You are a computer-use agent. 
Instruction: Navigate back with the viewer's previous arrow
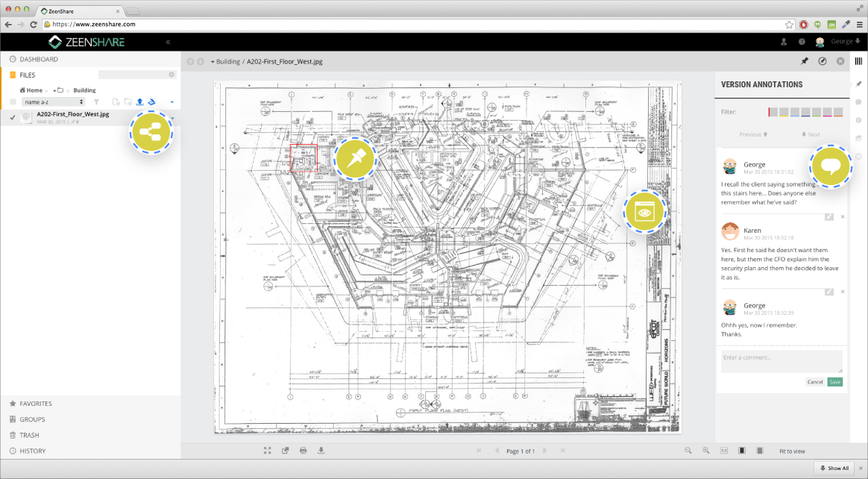(x=190, y=61)
